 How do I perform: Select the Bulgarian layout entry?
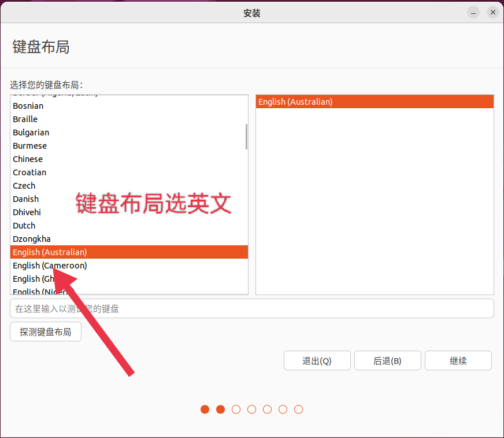point(31,132)
